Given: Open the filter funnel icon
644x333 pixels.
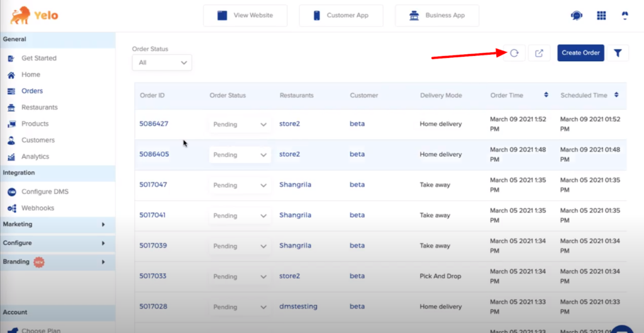Looking at the screenshot, I should pyautogui.click(x=618, y=53).
